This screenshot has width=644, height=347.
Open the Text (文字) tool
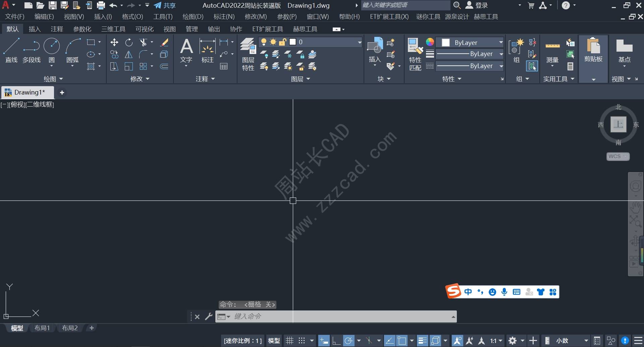[186, 51]
